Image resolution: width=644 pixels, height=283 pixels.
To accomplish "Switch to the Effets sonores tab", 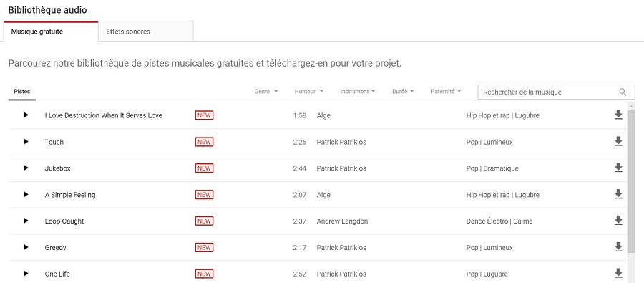I will click(x=146, y=32).
